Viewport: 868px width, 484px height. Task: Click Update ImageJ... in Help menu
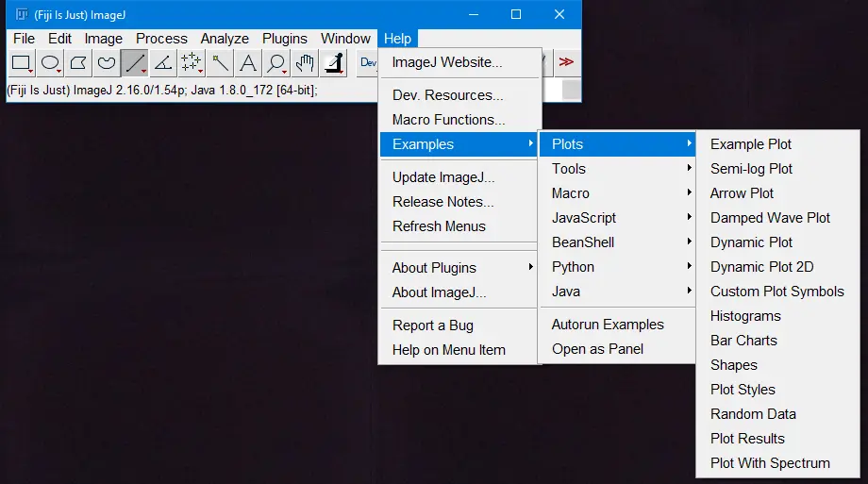point(443,177)
